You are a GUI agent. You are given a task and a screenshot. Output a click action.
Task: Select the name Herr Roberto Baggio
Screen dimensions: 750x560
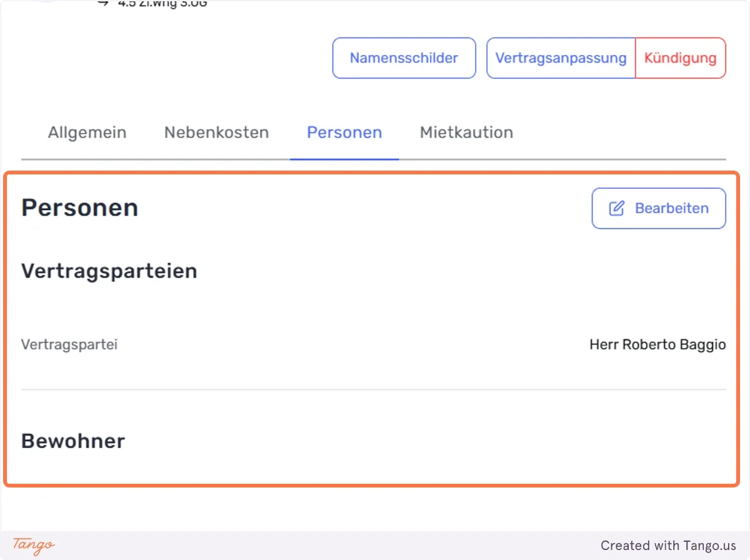point(657,344)
